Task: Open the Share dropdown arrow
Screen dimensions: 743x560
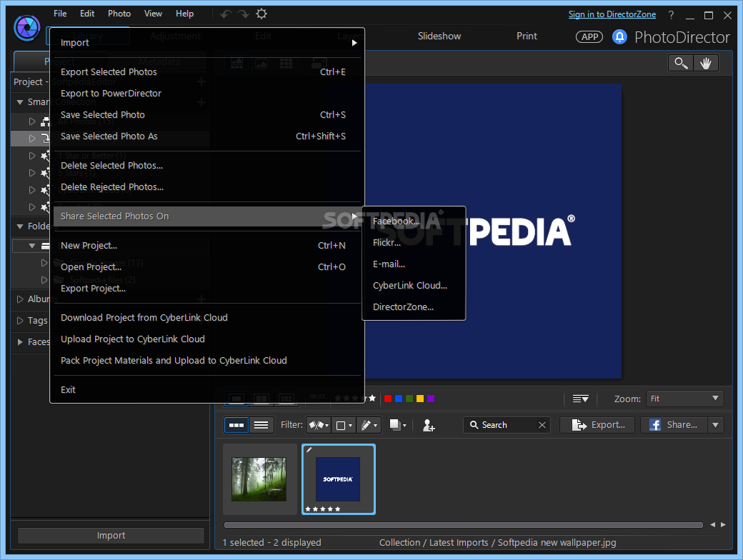Action: point(716,425)
